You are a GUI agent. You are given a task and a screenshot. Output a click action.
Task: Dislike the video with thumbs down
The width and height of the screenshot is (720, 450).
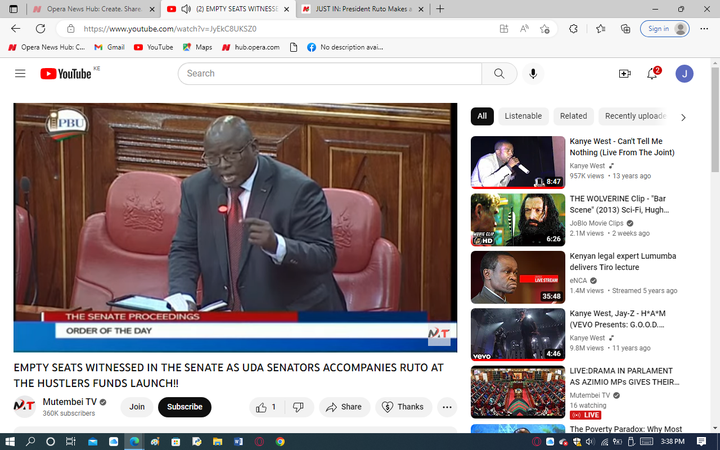coord(298,407)
